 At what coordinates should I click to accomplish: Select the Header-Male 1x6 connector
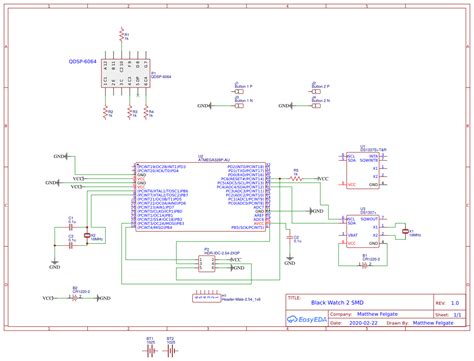(207, 298)
